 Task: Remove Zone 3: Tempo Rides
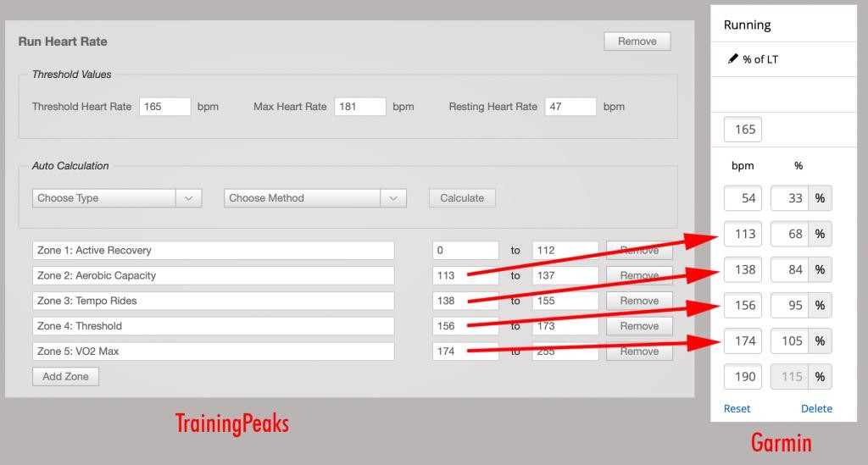pos(639,301)
